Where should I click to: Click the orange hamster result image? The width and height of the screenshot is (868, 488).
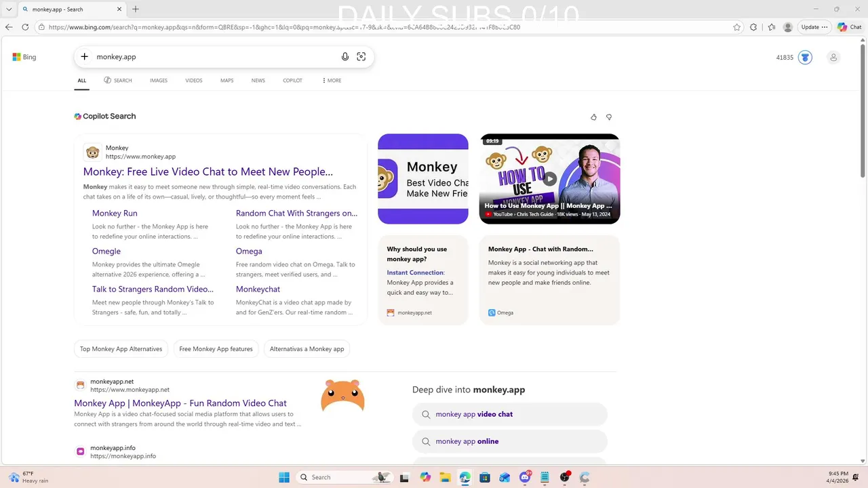click(x=342, y=396)
